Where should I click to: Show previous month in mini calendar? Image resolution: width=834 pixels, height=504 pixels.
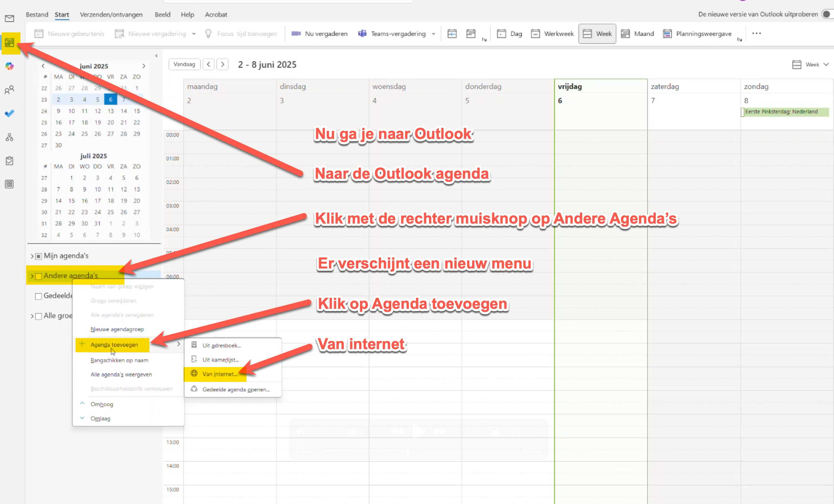coord(43,66)
